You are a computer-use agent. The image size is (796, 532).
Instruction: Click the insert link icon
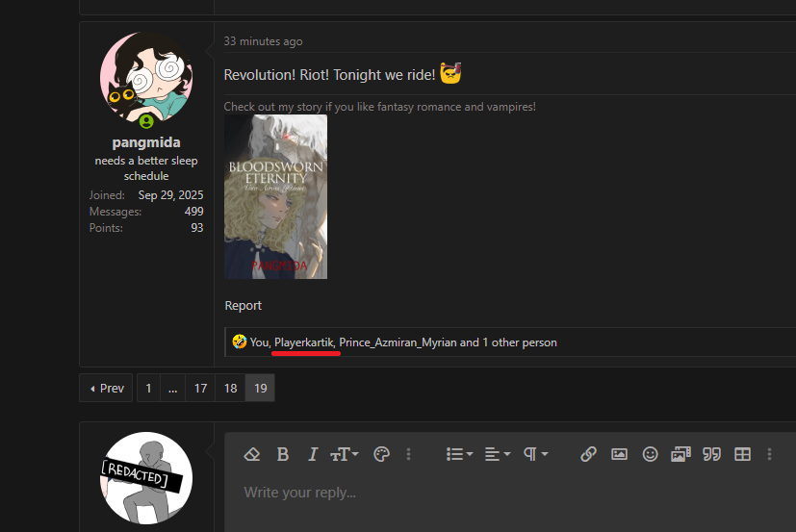pyautogui.click(x=588, y=454)
